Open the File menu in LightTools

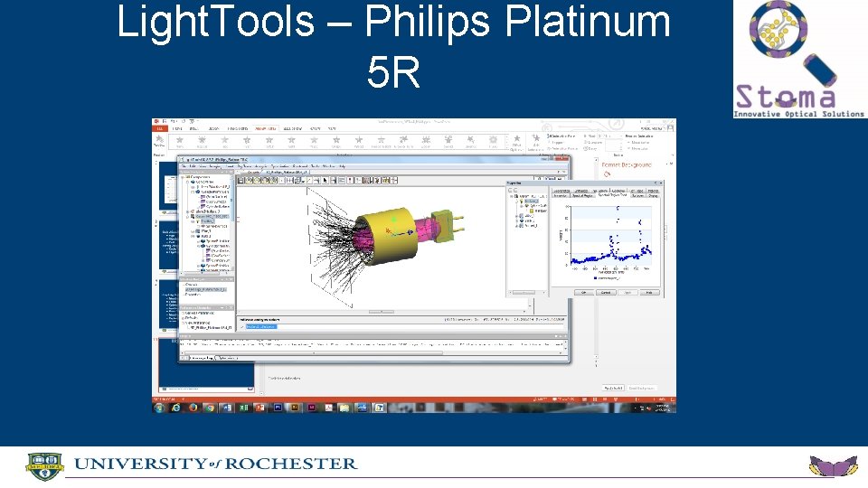(184, 166)
